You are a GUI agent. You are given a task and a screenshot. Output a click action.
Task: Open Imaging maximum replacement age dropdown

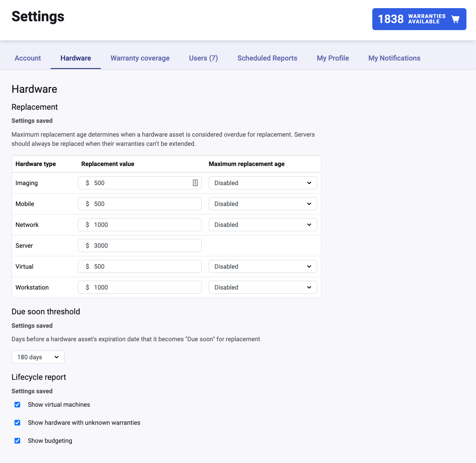(x=263, y=183)
